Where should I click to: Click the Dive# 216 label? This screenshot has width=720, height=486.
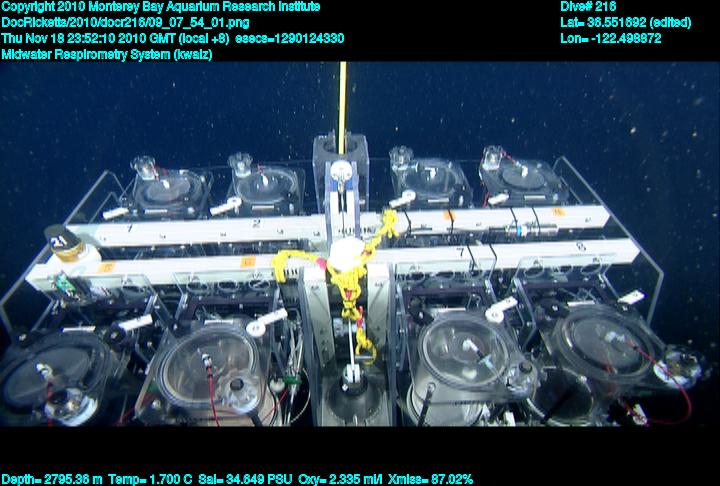coord(589,7)
